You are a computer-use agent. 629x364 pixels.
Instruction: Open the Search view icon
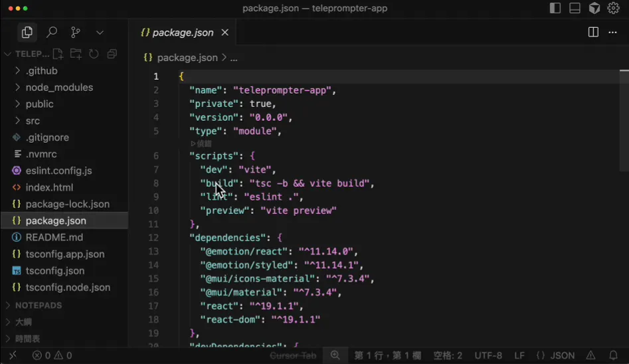coord(51,32)
